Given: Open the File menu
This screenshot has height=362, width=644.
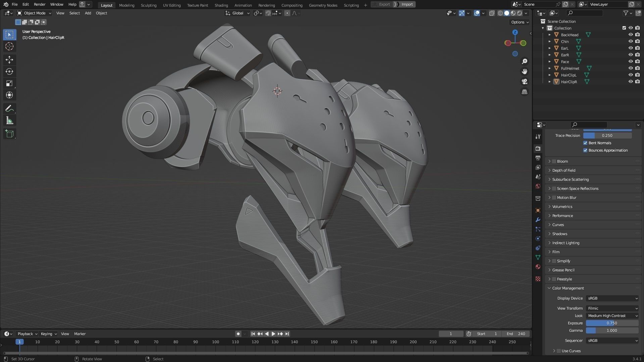Looking at the screenshot, I should click(x=14, y=4).
